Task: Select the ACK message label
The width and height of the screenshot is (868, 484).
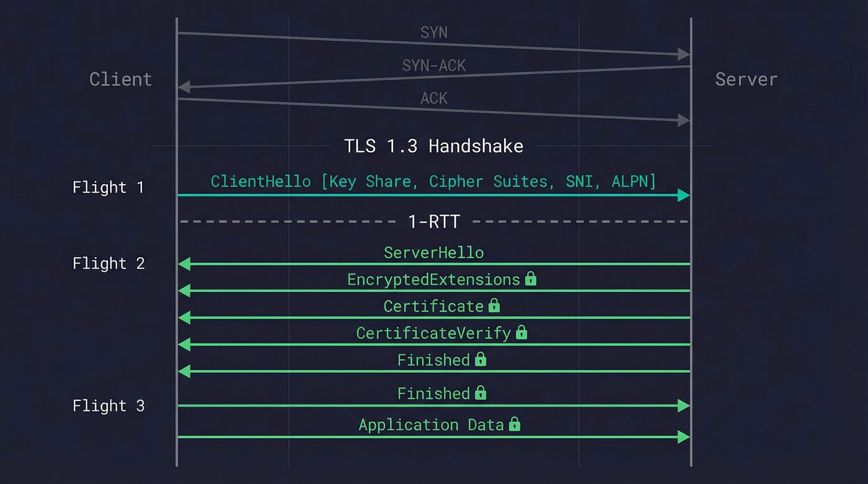Action: [x=433, y=98]
